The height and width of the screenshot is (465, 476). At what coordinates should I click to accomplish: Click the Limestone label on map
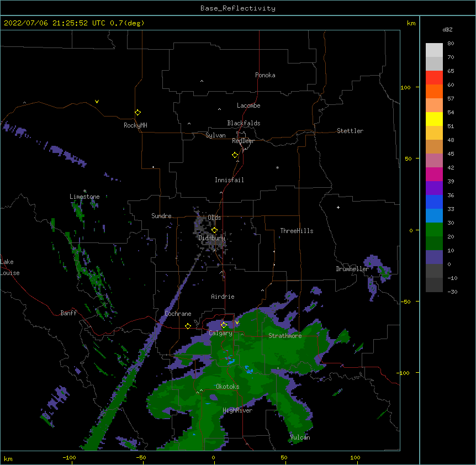click(x=84, y=197)
